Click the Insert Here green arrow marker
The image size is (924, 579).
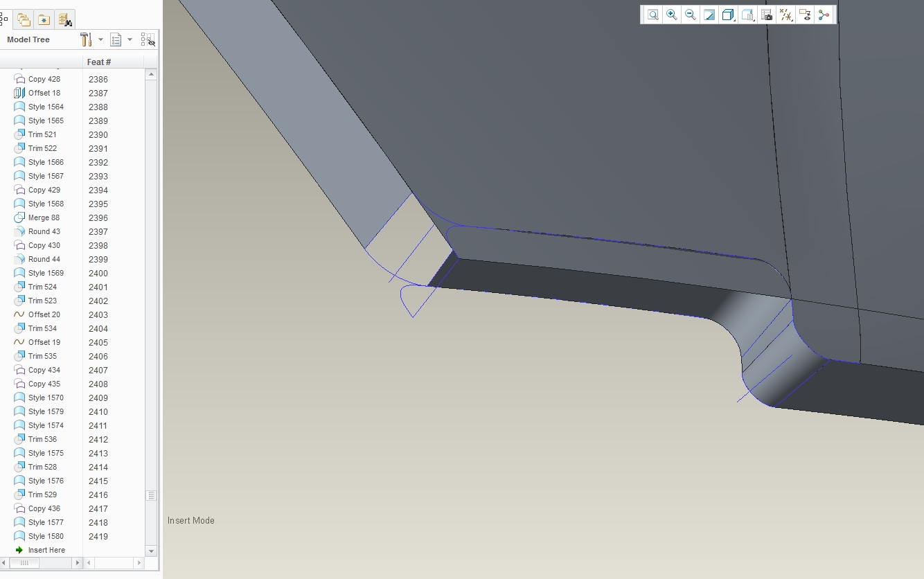coord(19,550)
